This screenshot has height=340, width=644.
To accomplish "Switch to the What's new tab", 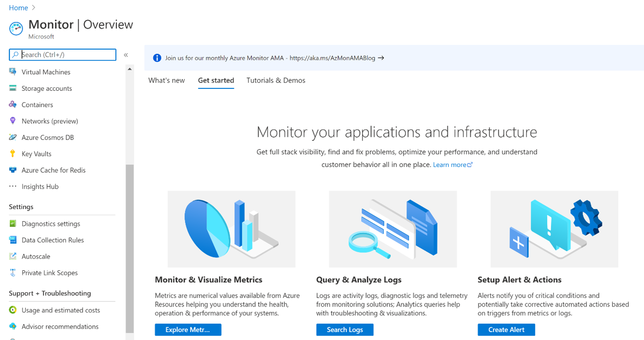I will click(x=167, y=80).
